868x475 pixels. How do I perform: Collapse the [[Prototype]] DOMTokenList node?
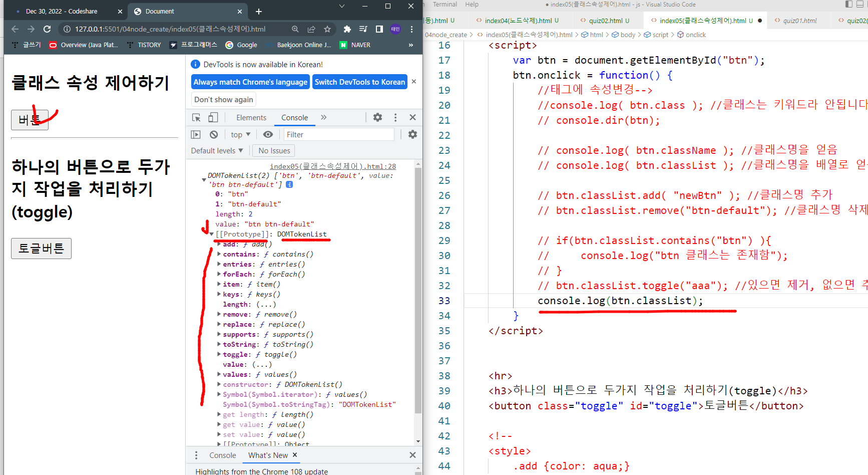pyautogui.click(x=212, y=234)
